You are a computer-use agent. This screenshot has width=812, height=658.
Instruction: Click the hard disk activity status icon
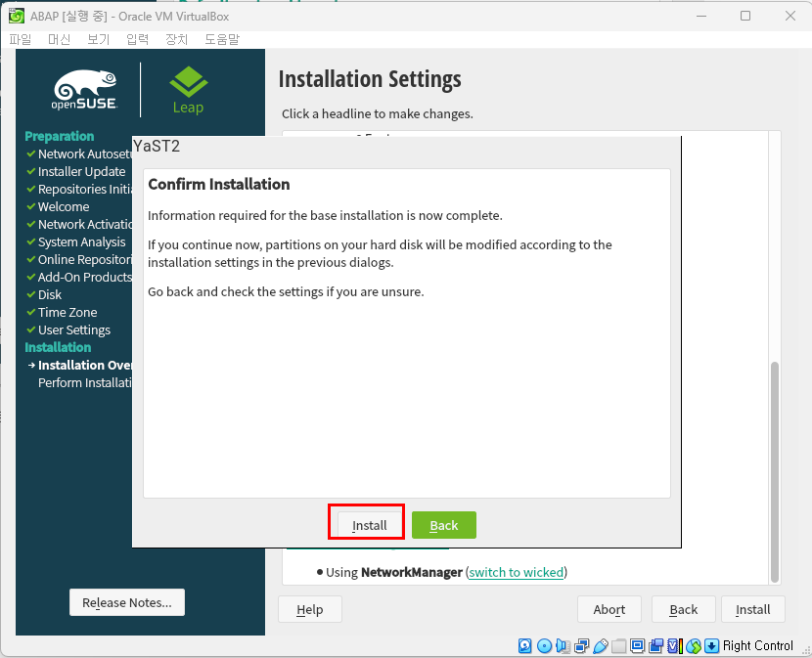tap(524, 645)
